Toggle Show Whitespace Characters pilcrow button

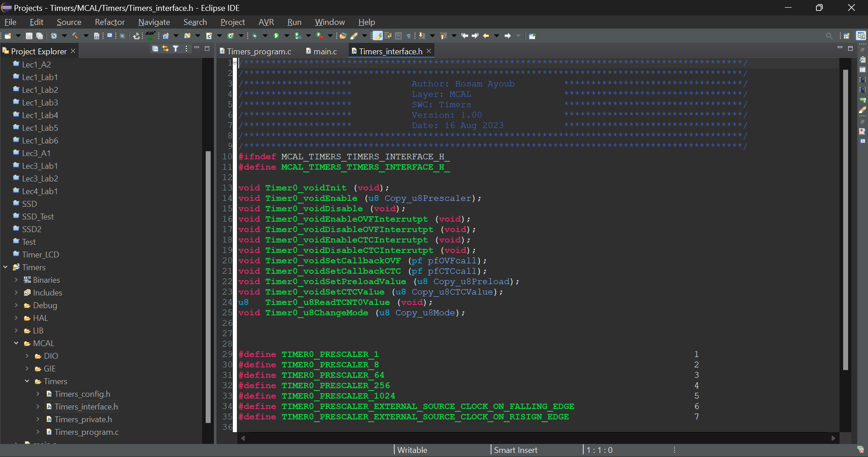coord(409,36)
